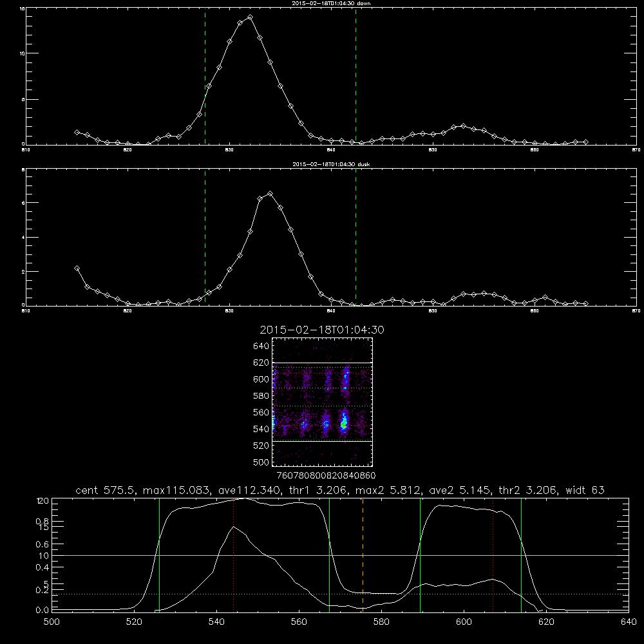The width and height of the screenshot is (644, 644).
Task: Click the '0.6' y-axis label of bottom plot
Action: [x=43, y=544]
